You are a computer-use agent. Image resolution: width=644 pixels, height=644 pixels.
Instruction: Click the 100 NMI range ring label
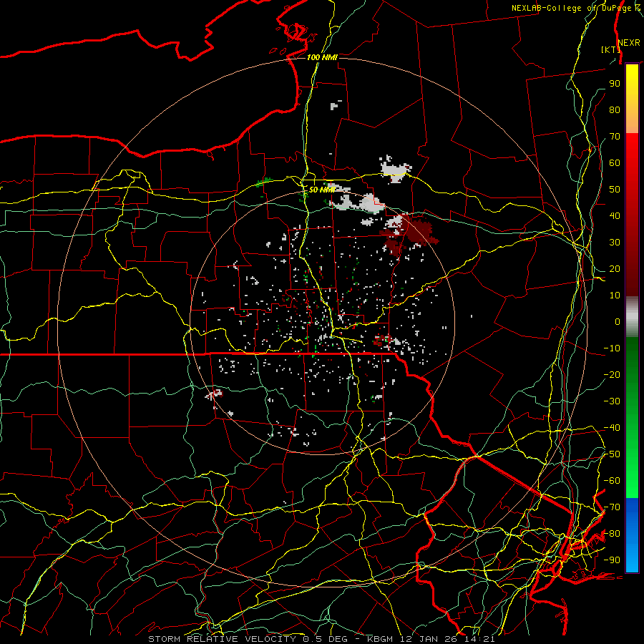tap(322, 57)
